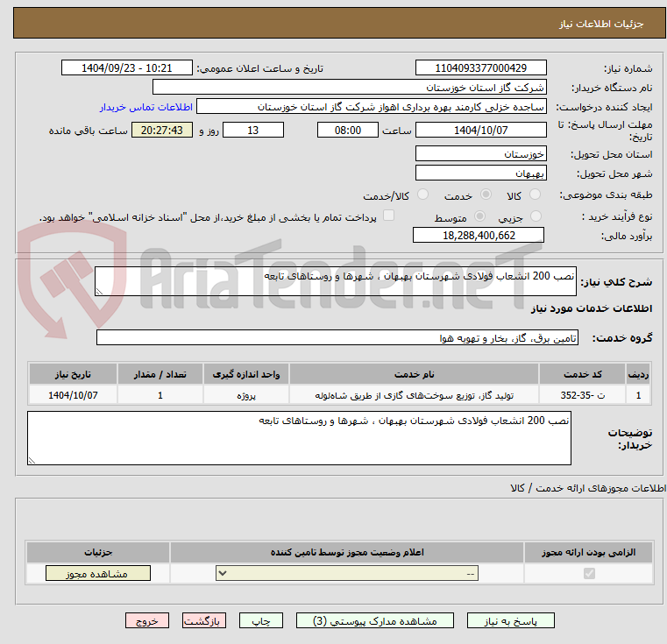Open اطلاعات تماس خریدار link

(x=146, y=107)
